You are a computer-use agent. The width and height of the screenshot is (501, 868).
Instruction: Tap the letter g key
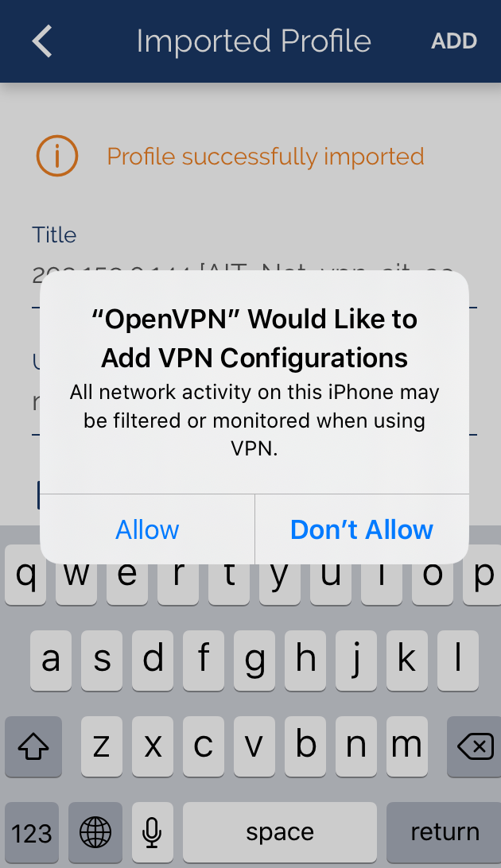click(x=254, y=660)
